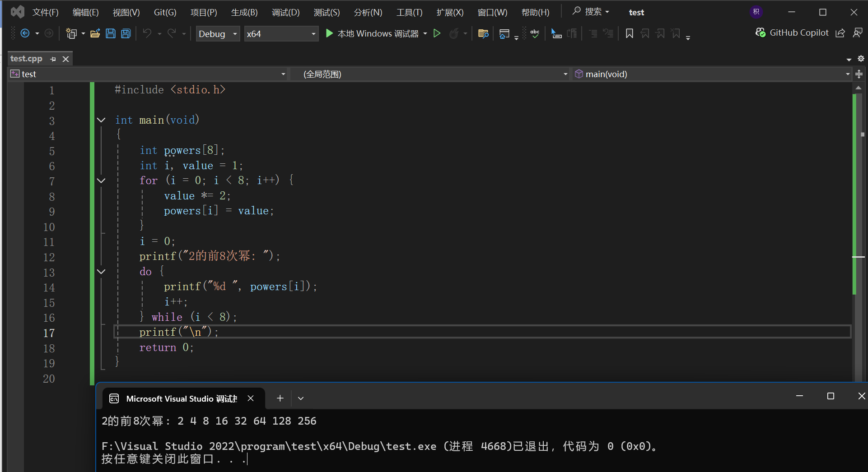Add a new terminal tab with the plus button
This screenshot has height=472, width=868.
280,398
